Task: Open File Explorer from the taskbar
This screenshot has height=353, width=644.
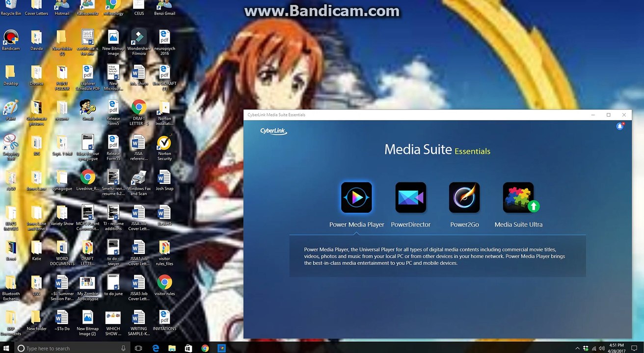Action: 172,348
